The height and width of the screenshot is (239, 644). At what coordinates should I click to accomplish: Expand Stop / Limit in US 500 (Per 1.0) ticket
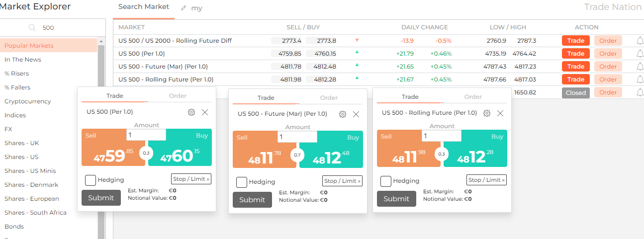pyautogui.click(x=191, y=179)
